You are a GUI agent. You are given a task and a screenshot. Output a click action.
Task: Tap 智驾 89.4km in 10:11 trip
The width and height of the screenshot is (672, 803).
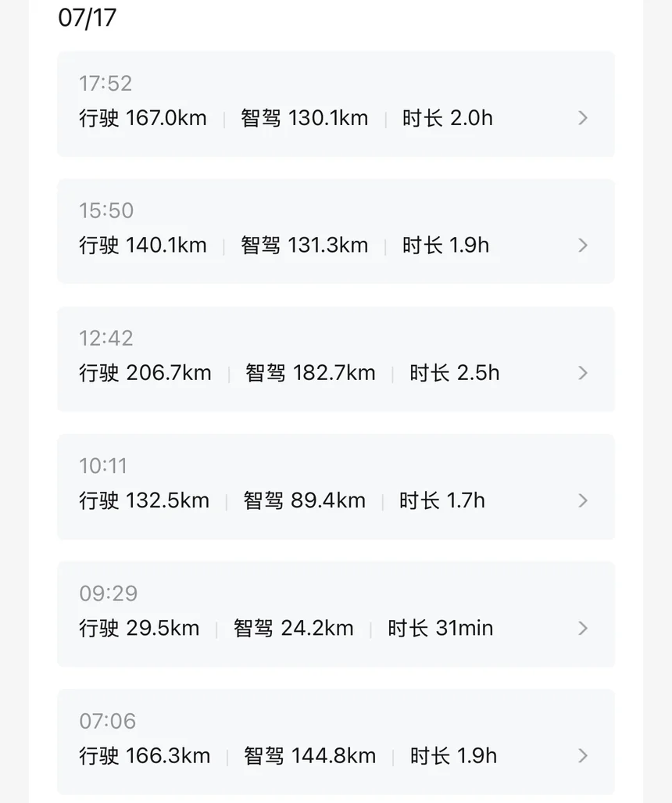pyautogui.click(x=305, y=500)
